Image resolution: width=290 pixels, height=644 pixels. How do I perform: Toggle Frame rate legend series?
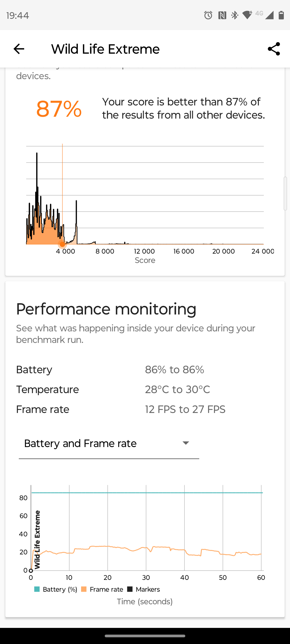click(102, 589)
